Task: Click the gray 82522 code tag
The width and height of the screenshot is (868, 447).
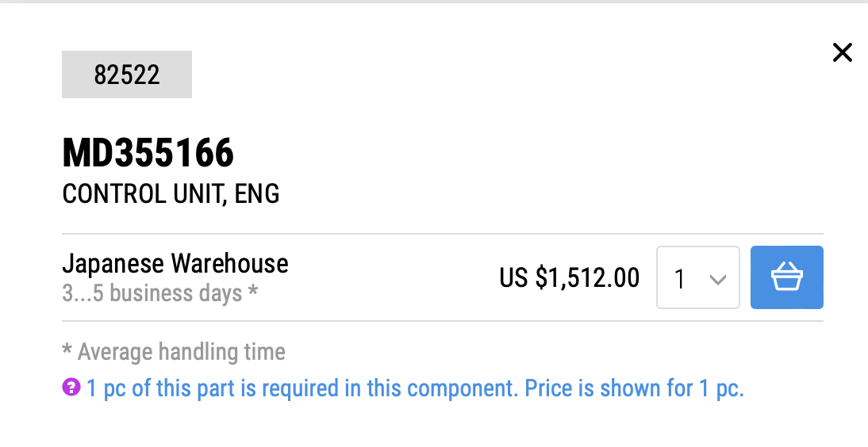Action: (x=127, y=74)
